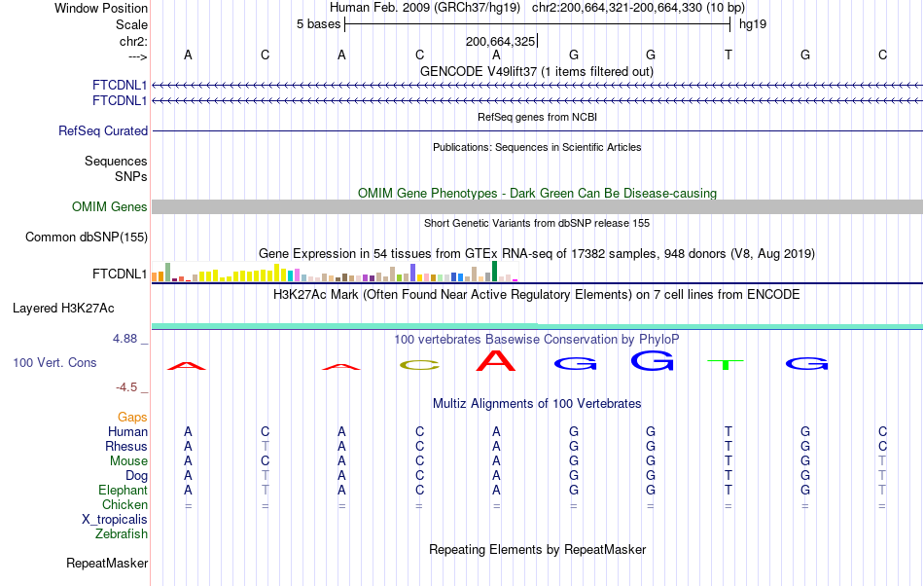Click the SNPs track label
The height and width of the screenshot is (586, 924).
tap(131, 176)
